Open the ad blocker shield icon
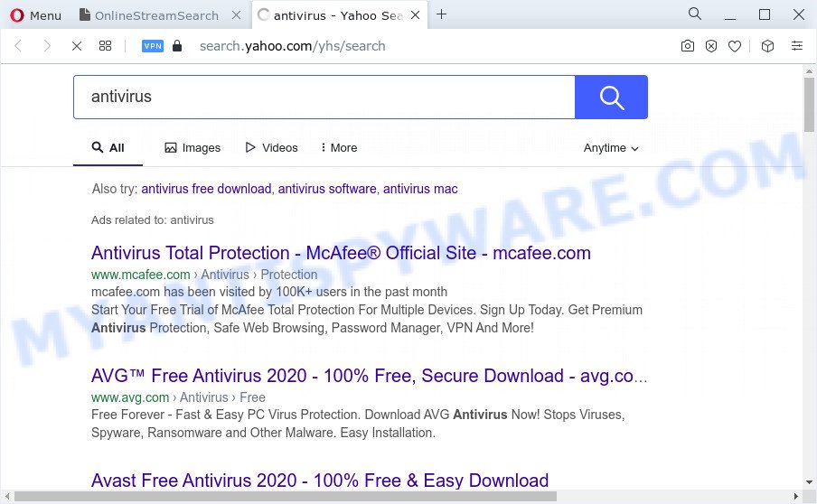 coord(711,46)
